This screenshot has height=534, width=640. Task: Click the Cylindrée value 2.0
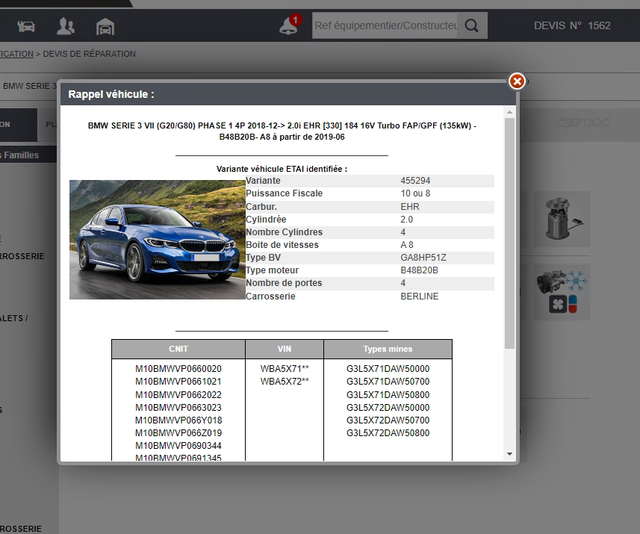(407, 219)
